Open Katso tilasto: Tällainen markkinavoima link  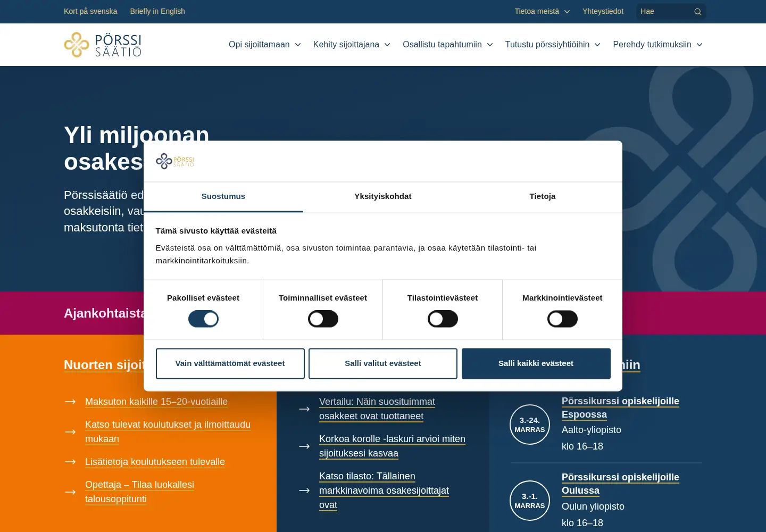pos(384,491)
